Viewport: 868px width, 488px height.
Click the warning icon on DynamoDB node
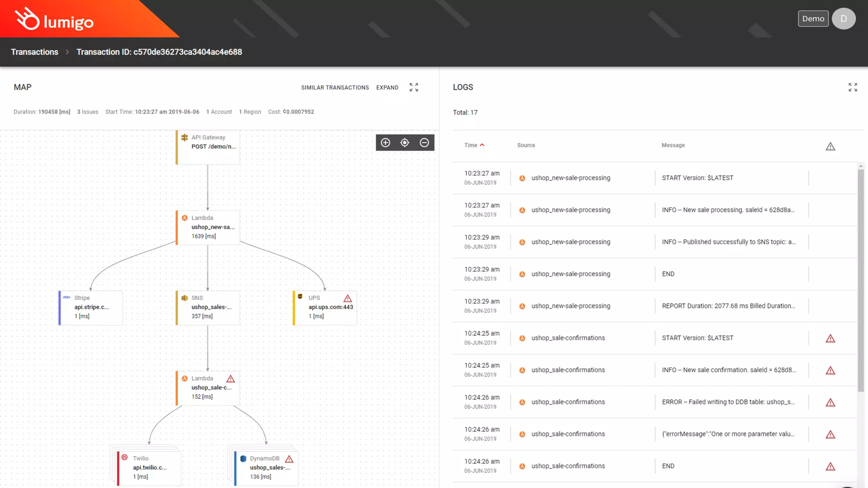289,459
